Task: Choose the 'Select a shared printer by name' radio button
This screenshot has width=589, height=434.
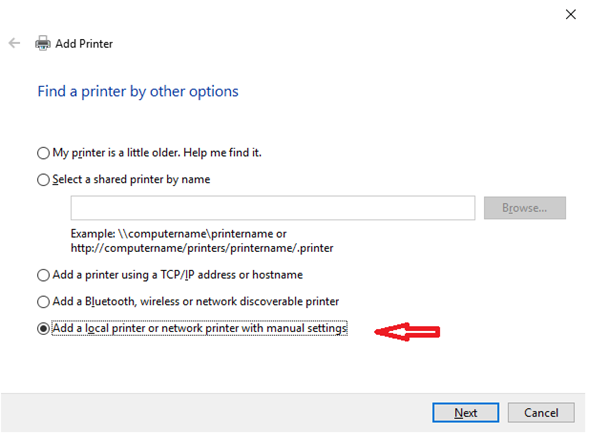Action: pos(43,180)
